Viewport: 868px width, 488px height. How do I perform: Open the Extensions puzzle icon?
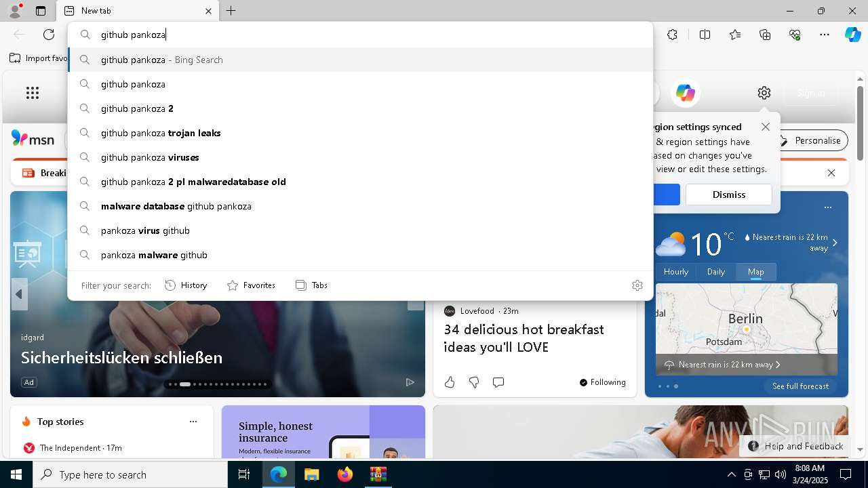point(672,35)
